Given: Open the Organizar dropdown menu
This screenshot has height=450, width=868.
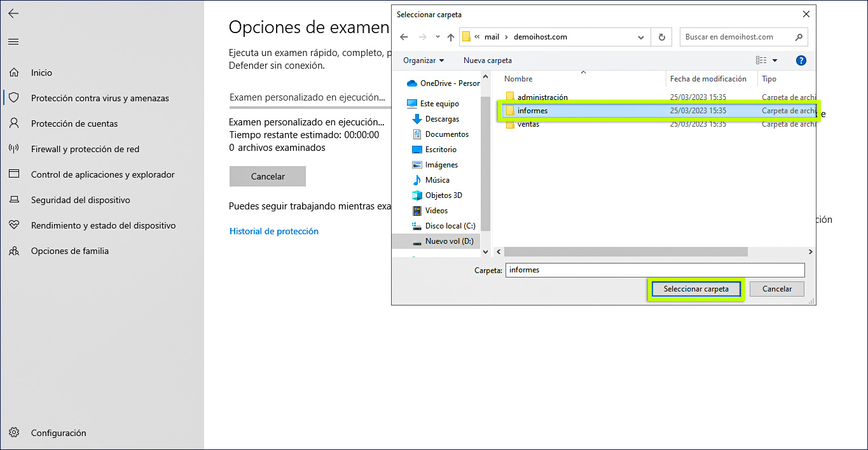Looking at the screenshot, I should tap(424, 60).
